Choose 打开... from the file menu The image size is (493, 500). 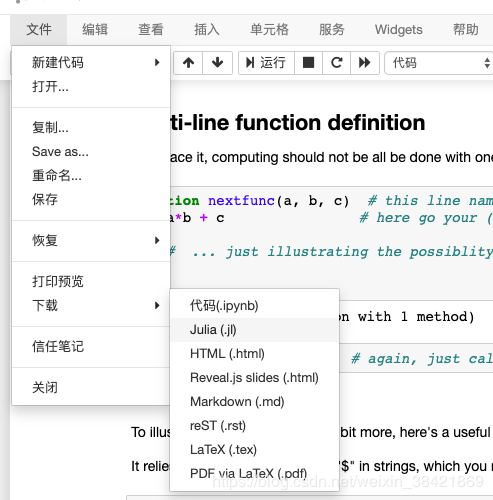coord(91,87)
